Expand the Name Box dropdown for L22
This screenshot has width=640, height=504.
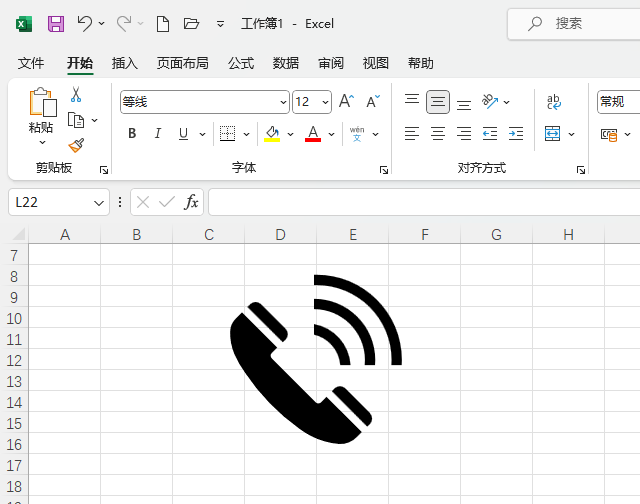pos(99,202)
